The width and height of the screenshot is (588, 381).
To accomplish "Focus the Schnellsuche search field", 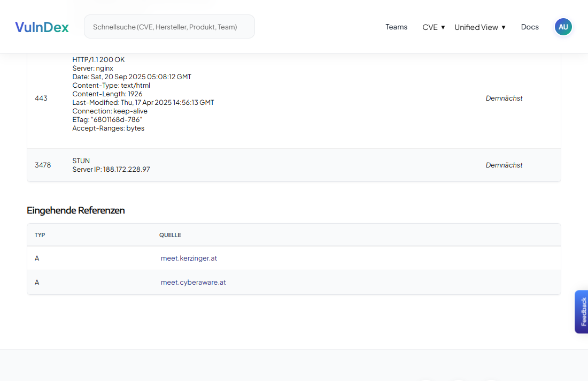I will (169, 27).
